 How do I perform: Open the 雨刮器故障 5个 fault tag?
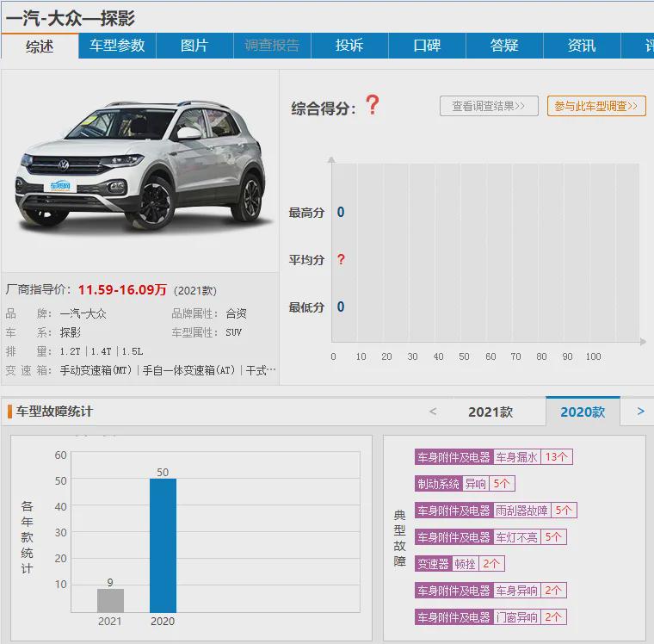[x=496, y=511]
